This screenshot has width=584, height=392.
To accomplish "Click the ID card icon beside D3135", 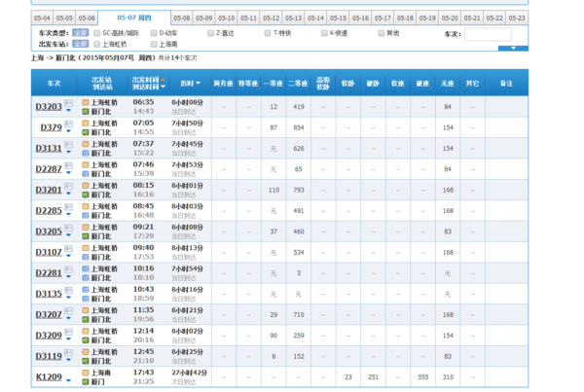I will click(x=68, y=290).
